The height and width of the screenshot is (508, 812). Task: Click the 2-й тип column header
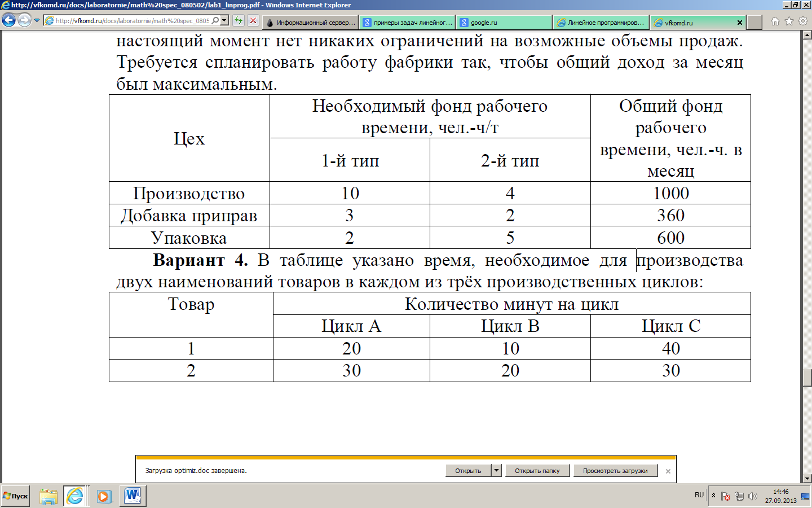(x=510, y=160)
